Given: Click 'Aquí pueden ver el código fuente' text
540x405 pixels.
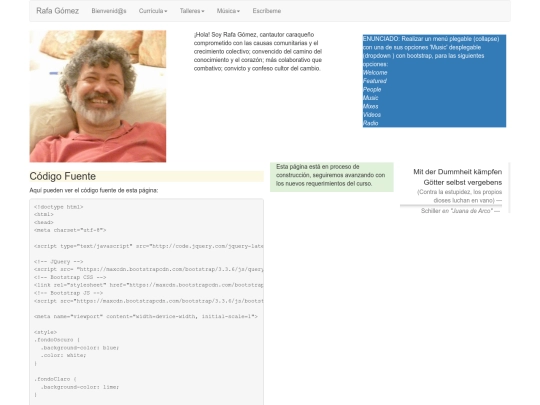Looking at the screenshot, I should pyautogui.click(x=94, y=190).
